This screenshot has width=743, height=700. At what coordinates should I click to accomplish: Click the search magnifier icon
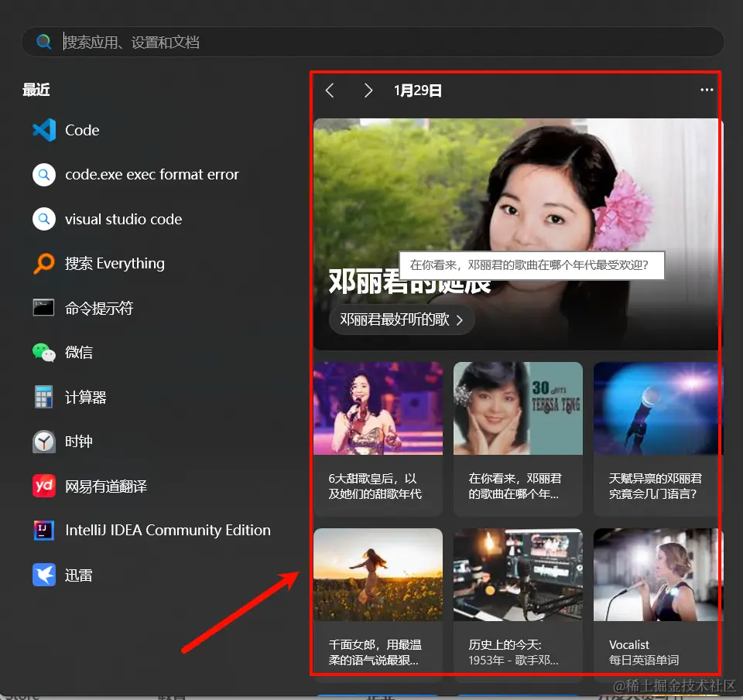coord(43,42)
